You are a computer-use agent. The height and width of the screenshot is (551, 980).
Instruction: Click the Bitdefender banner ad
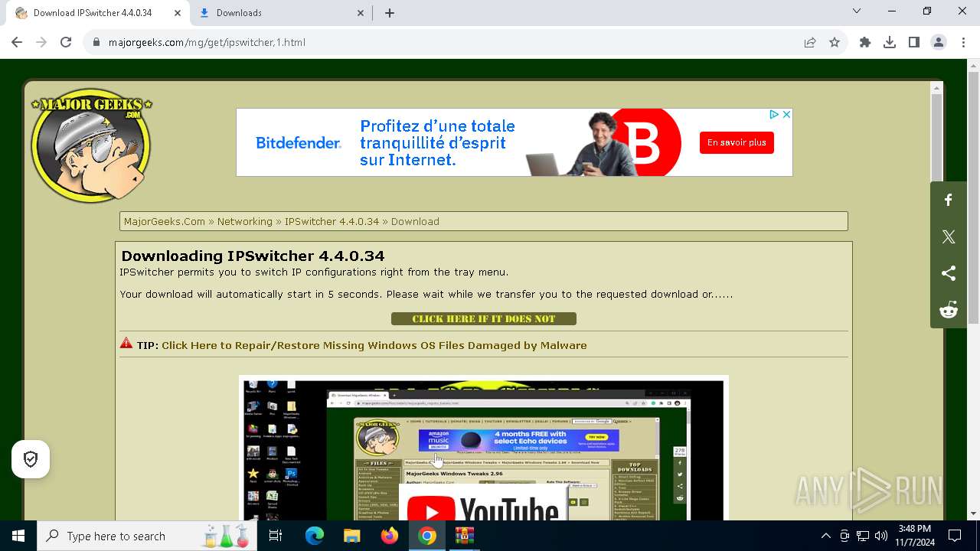click(514, 142)
